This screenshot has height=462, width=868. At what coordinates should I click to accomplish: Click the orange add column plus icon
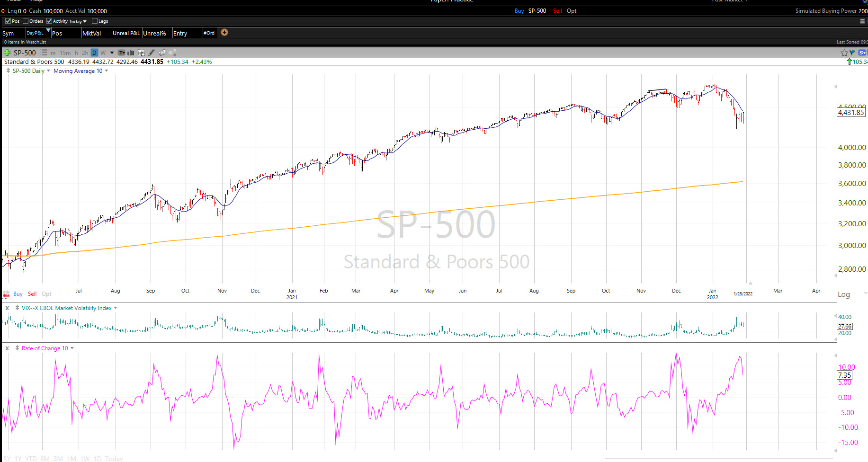[x=224, y=32]
